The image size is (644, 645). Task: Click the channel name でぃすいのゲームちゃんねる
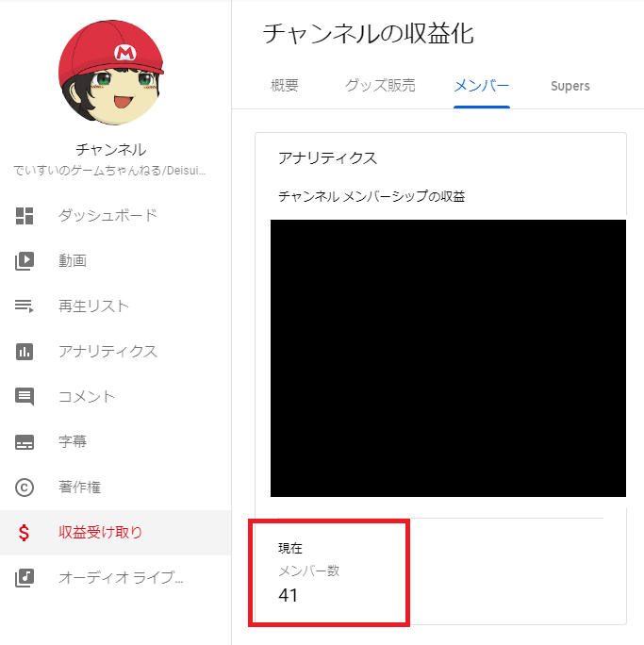pos(109,171)
